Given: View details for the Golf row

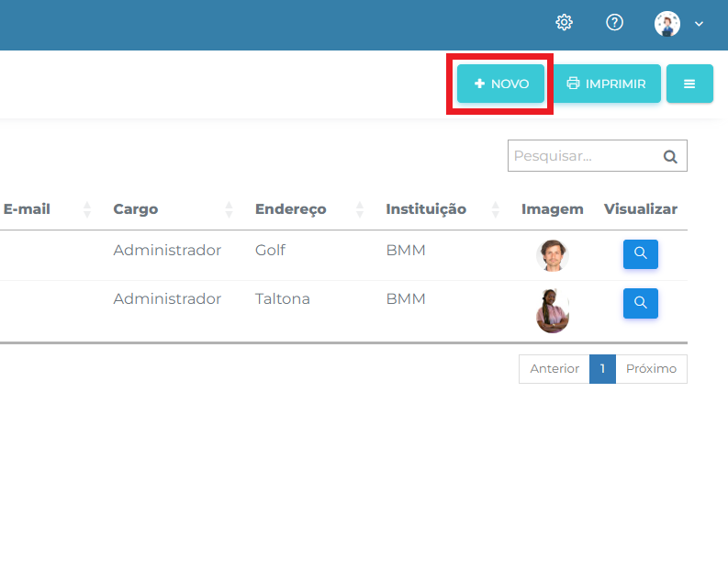Looking at the screenshot, I should coord(640,254).
